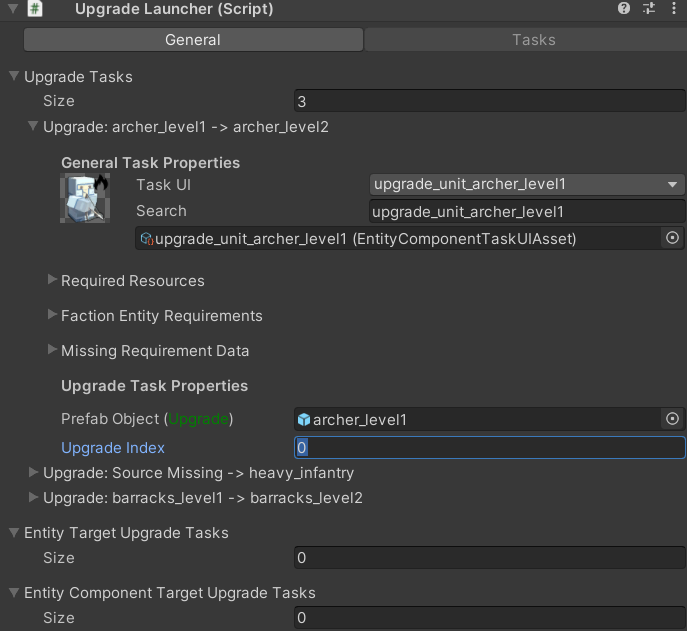Click the Upgrade Task Properties heading

pyautogui.click(x=155, y=386)
